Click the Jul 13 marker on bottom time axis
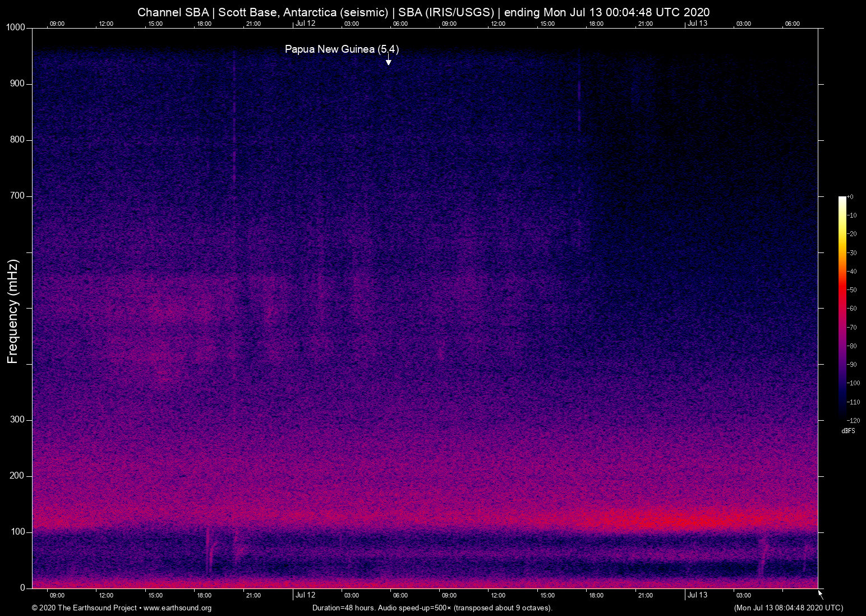This screenshot has width=866, height=616. coord(698,595)
